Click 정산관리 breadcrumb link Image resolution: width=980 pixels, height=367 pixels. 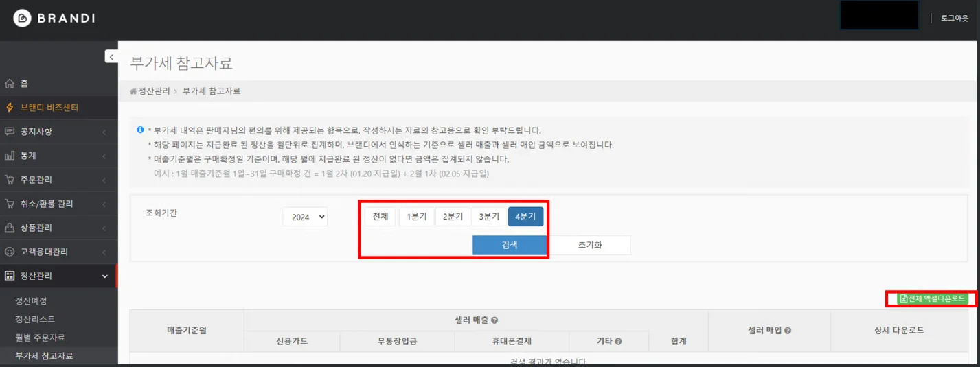154,91
